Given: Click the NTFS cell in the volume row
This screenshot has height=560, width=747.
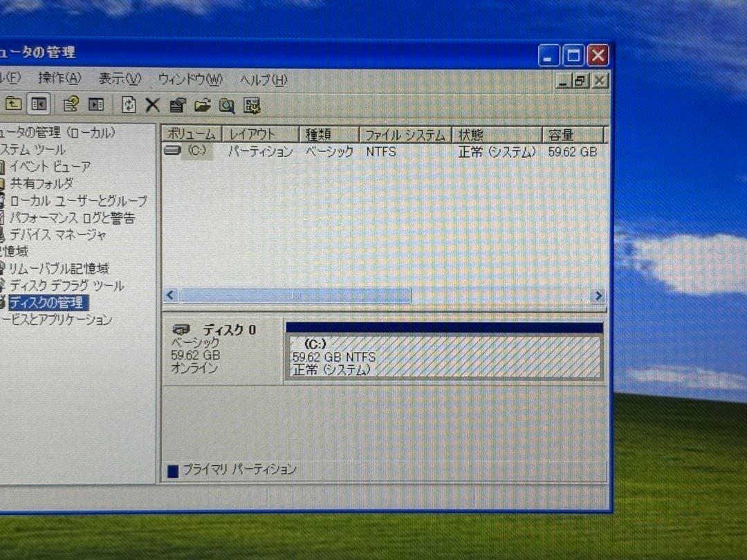Looking at the screenshot, I should click(381, 151).
